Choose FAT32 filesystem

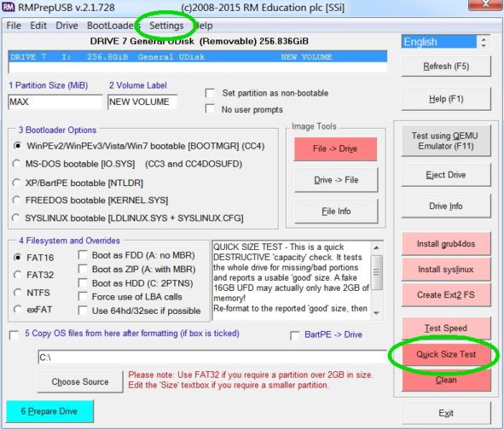pyautogui.click(x=18, y=275)
